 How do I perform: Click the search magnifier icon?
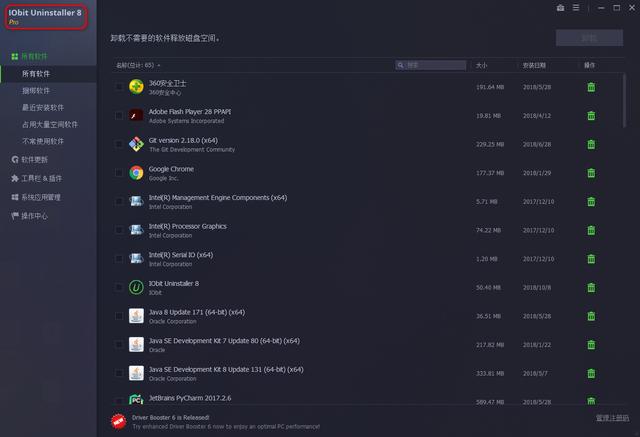coord(400,65)
